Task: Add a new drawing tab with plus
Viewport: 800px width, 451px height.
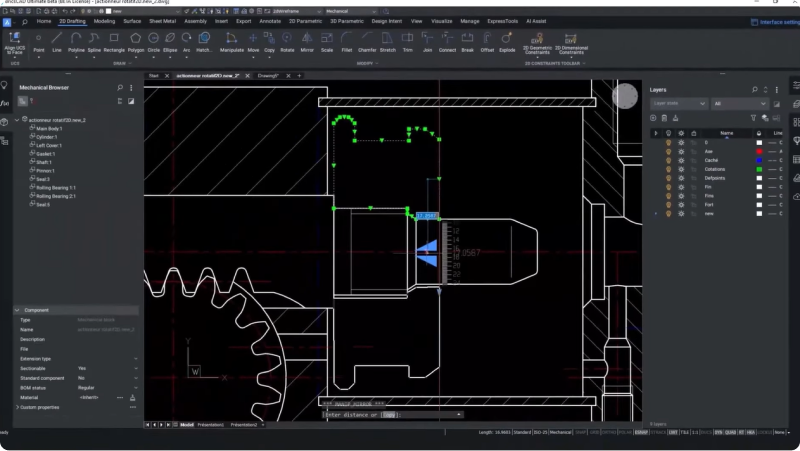Action: 299,76
